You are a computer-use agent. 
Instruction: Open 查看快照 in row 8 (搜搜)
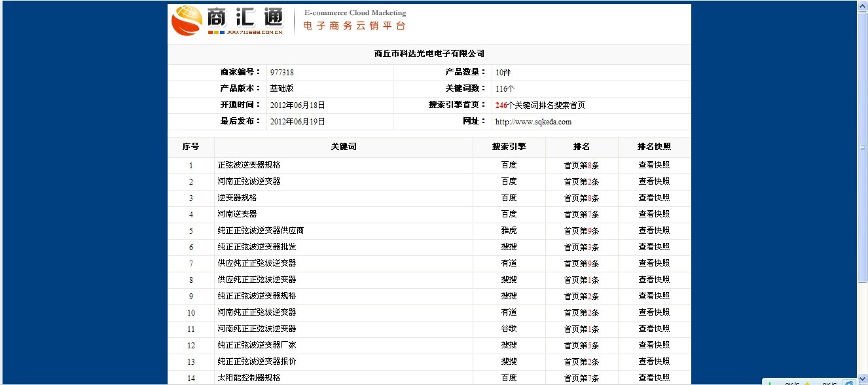654,280
